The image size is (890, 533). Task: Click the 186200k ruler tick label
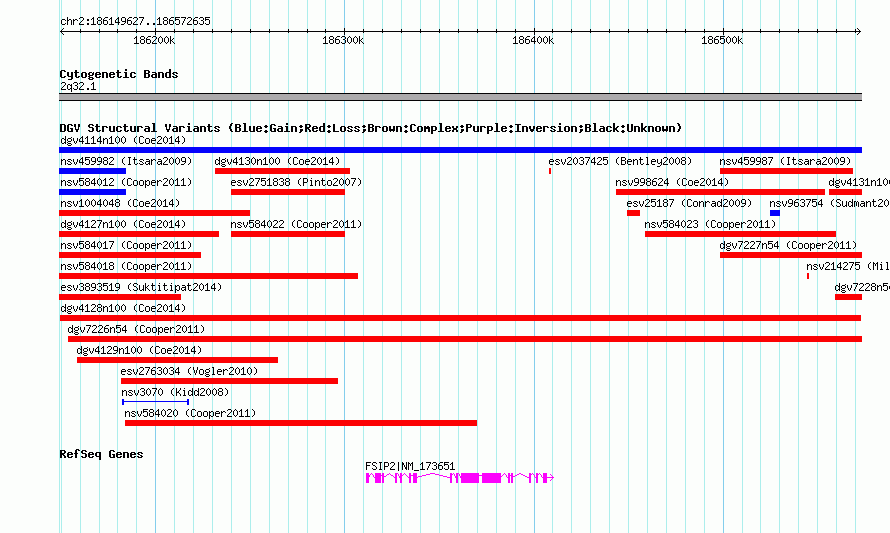click(x=154, y=40)
